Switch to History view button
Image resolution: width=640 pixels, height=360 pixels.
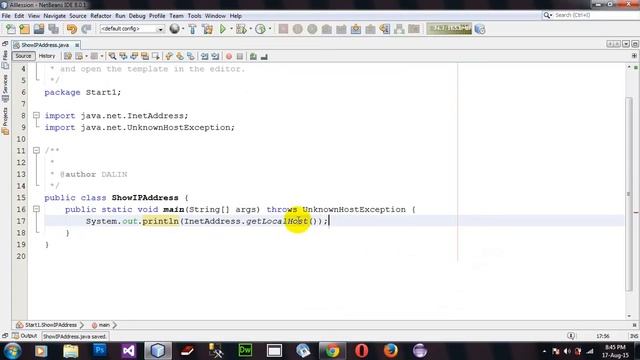click(x=47, y=56)
